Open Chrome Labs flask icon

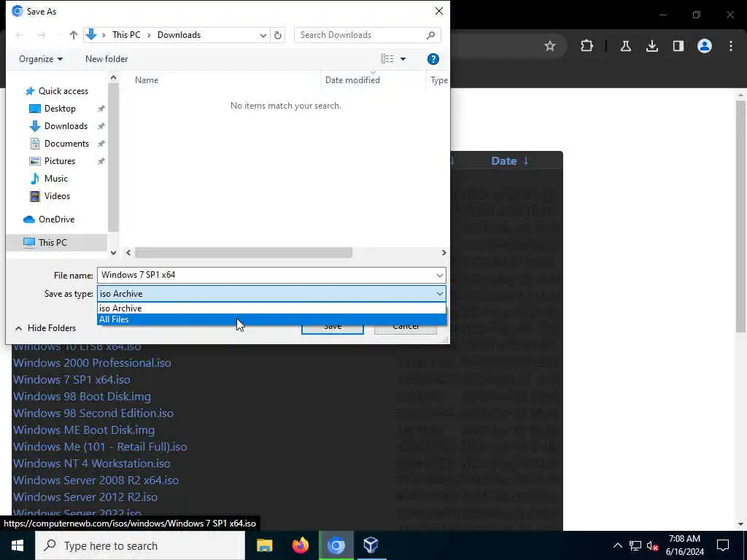pyautogui.click(x=625, y=46)
